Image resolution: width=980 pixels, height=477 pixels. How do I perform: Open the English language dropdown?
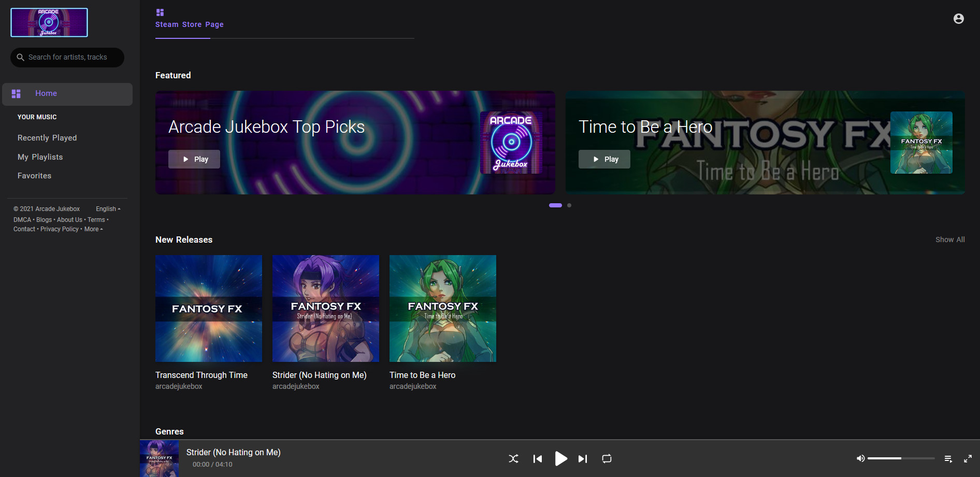(x=107, y=208)
